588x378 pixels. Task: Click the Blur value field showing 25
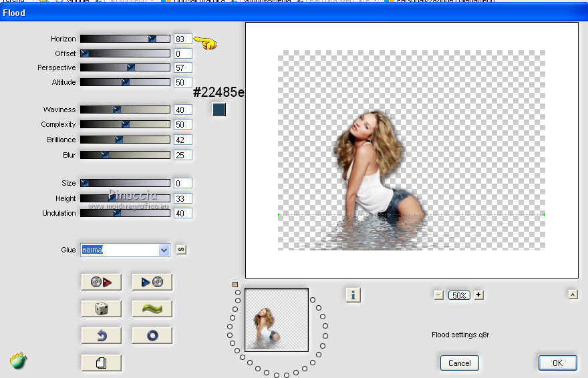[x=183, y=155]
